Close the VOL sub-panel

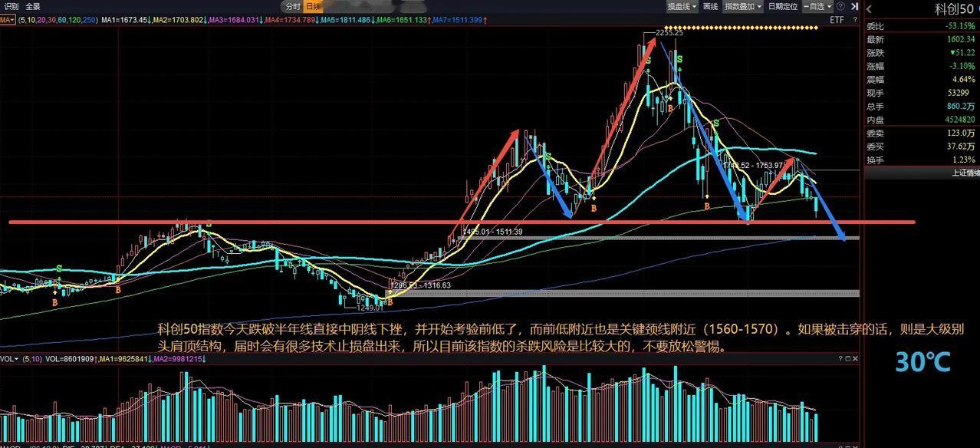[856, 358]
